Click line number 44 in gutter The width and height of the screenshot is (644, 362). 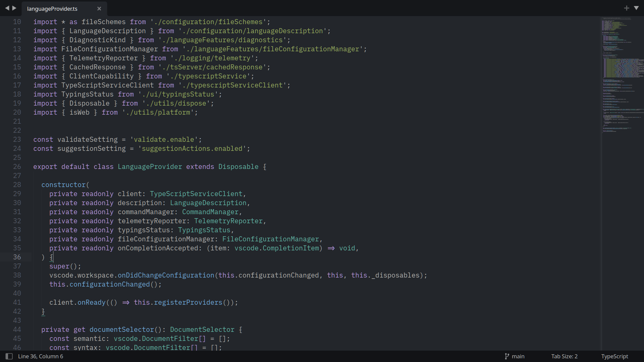(x=17, y=329)
